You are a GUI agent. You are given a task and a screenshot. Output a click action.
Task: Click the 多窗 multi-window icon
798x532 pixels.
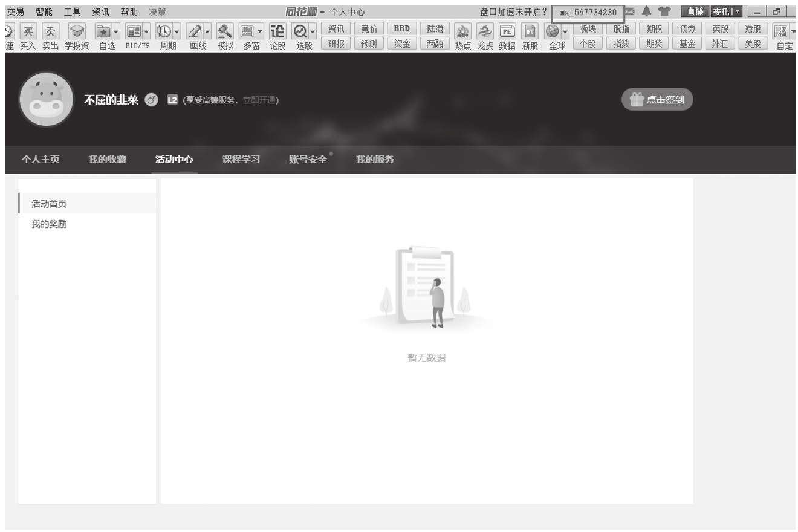click(247, 31)
